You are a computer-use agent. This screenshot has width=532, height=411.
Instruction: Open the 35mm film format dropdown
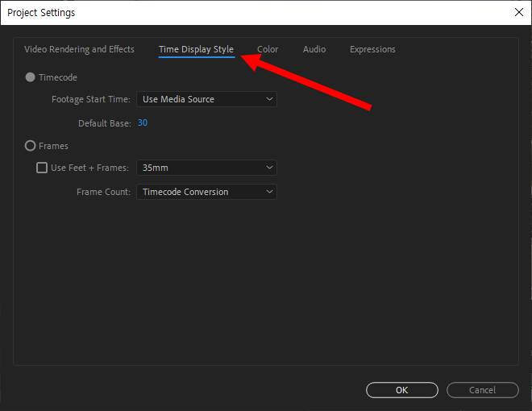pos(206,168)
